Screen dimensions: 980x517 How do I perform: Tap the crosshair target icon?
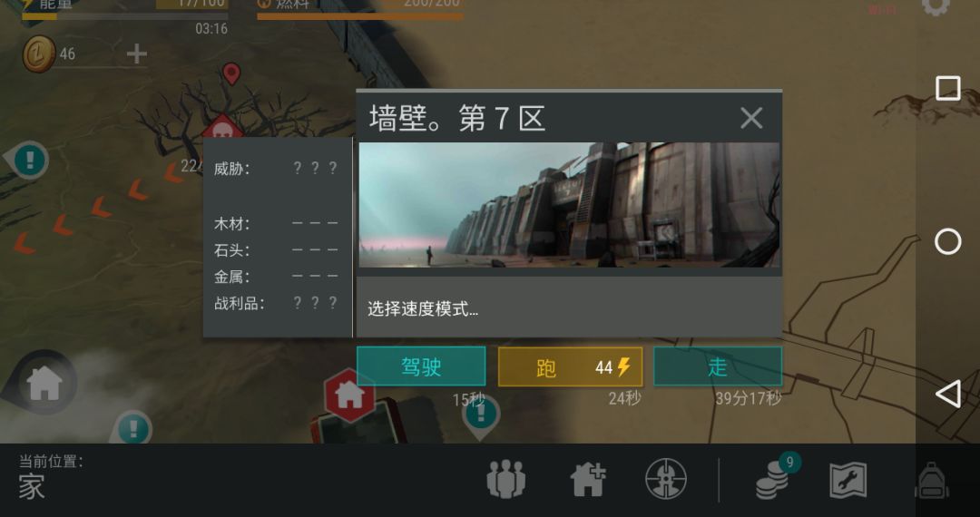[666, 479]
